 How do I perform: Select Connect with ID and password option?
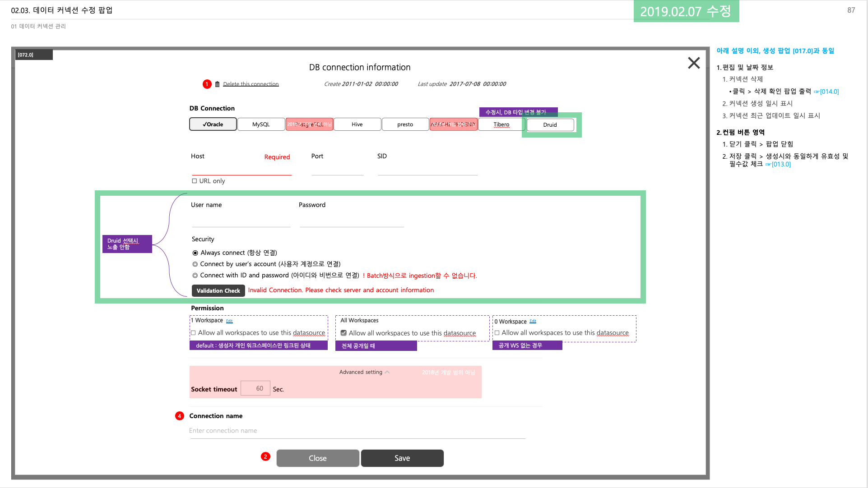click(195, 276)
